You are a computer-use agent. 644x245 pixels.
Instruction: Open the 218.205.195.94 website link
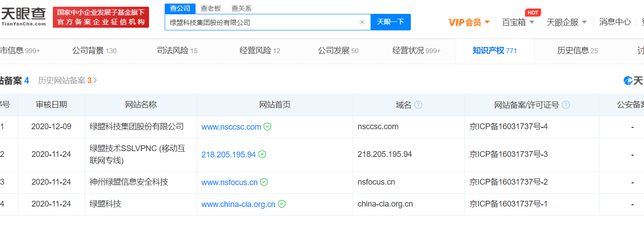[229, 155]
